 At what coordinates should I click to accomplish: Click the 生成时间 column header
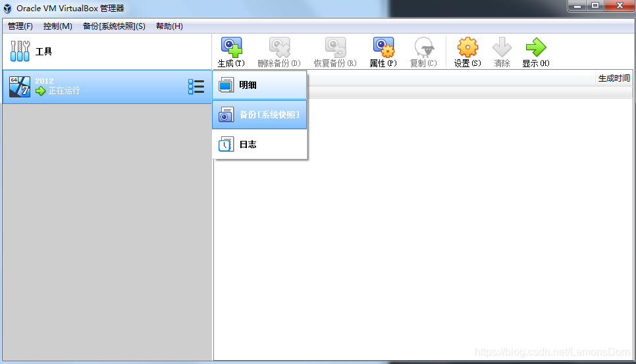[x=614, y=78]
